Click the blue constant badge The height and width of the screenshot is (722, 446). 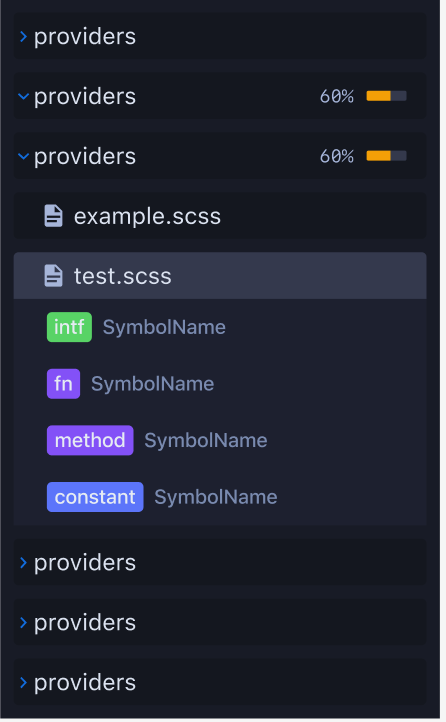click(x=95, y=498)
